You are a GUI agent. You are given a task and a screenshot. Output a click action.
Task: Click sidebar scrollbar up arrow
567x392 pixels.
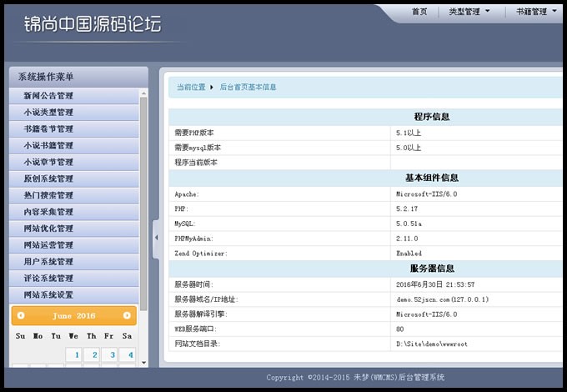point(143,93)
